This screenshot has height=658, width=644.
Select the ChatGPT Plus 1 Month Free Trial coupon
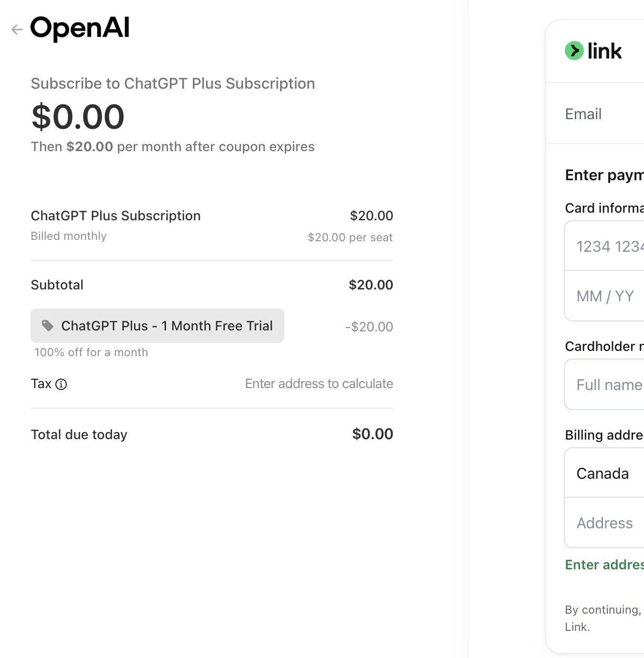point(157,326)
